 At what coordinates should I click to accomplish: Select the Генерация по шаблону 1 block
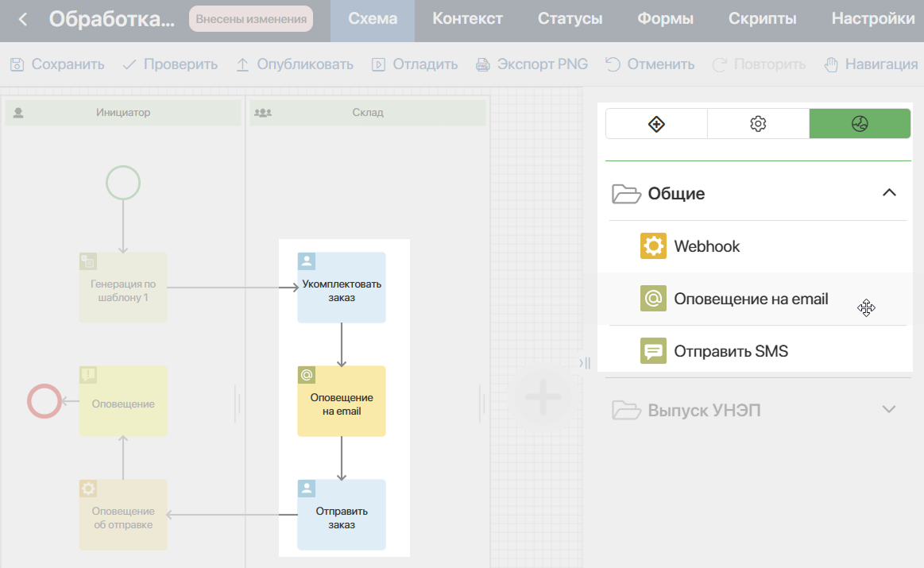[x=123, y=288]
